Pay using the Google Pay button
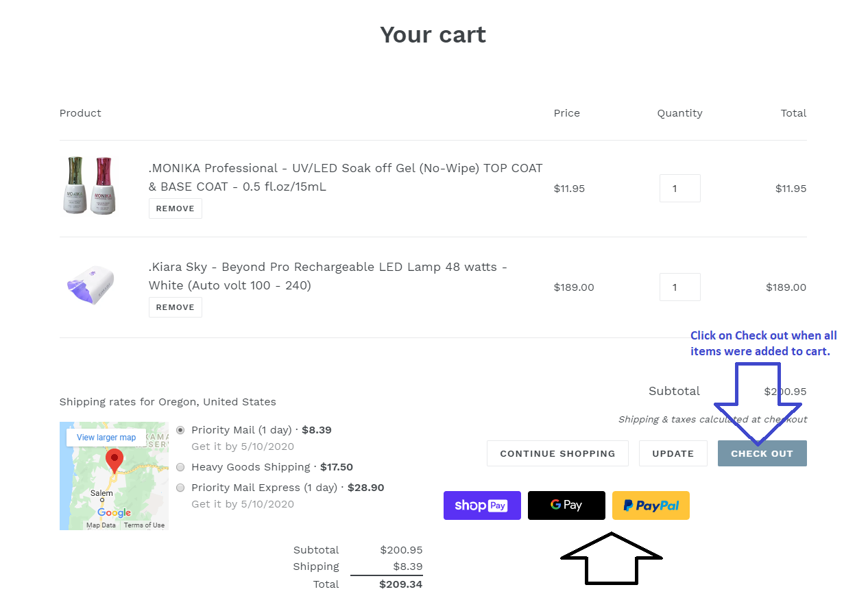This screenshot has width=868, height=596. [x=566, y=505]
